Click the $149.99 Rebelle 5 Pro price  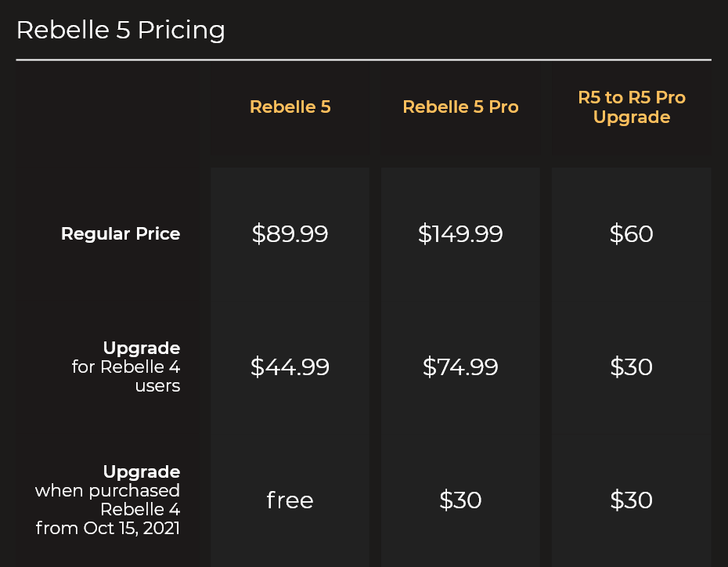460,233
